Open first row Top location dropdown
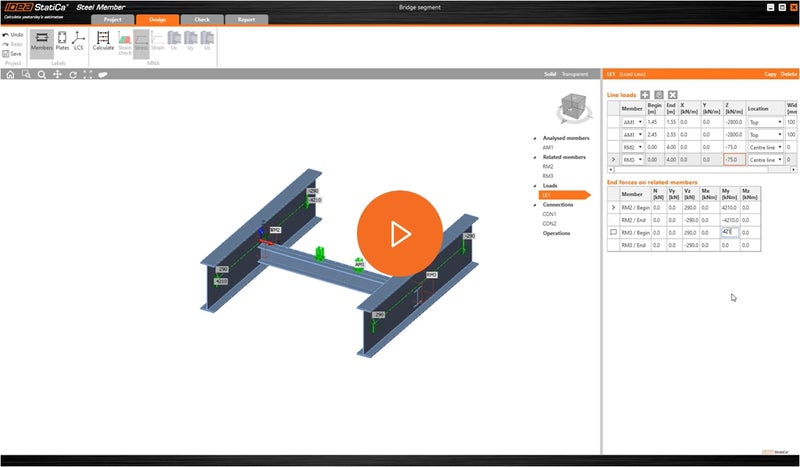 [765, 122]
